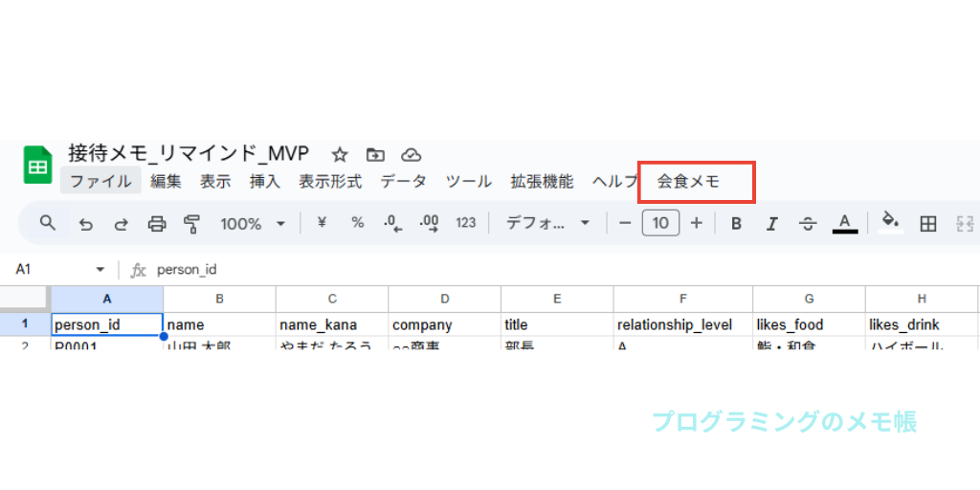This screenshot has height=490, width=980.
Task: Open the fill color picker
Action: 890,223
